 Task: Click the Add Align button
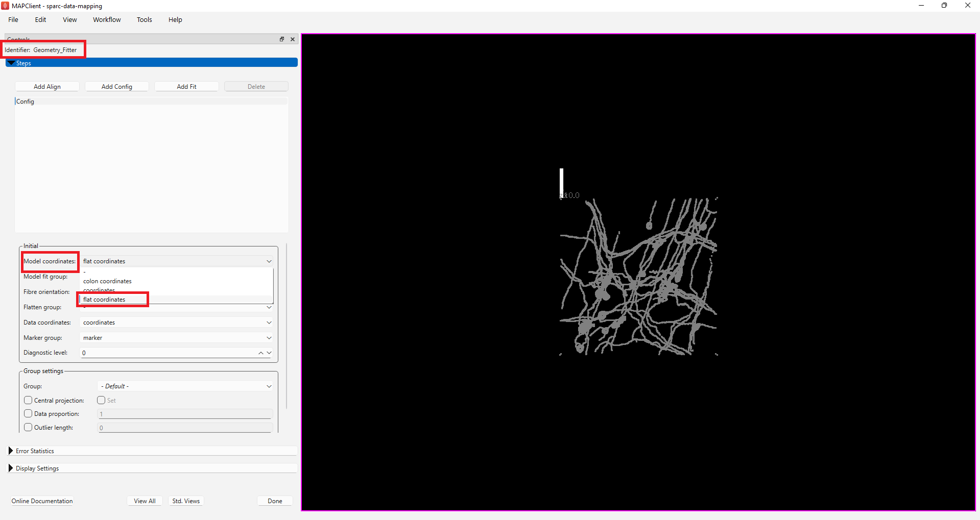point(47,87)
